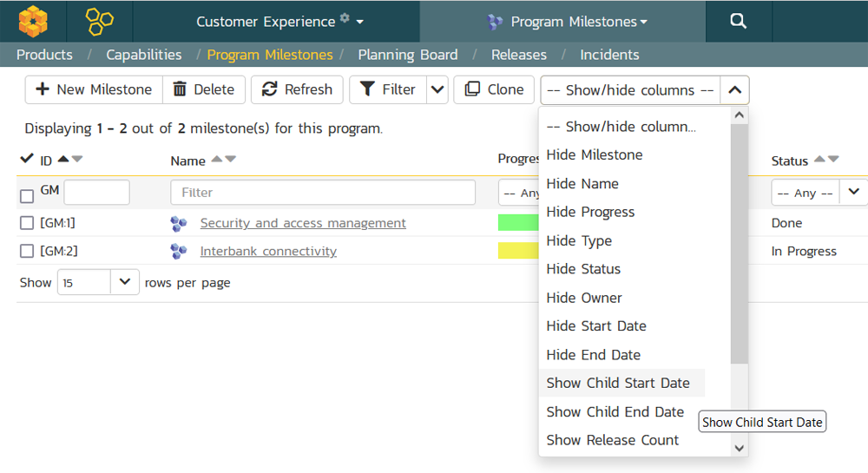Click the orange cube app logo
Screen dimensions: 868x473
click(x=33, y=21)
